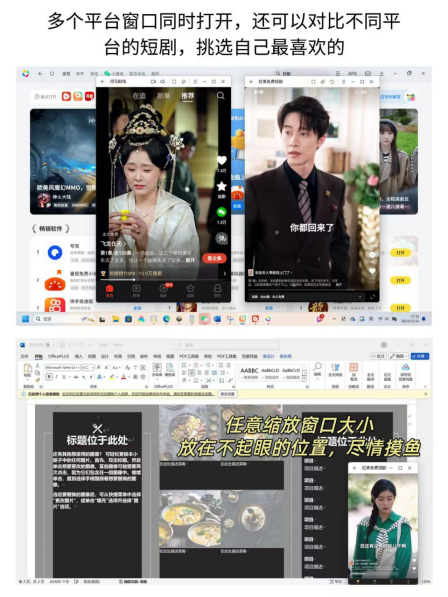Switch to 剧单 tab in 河马剧场
The width and height of the screenshot is (448, 597).
point(163,96)
